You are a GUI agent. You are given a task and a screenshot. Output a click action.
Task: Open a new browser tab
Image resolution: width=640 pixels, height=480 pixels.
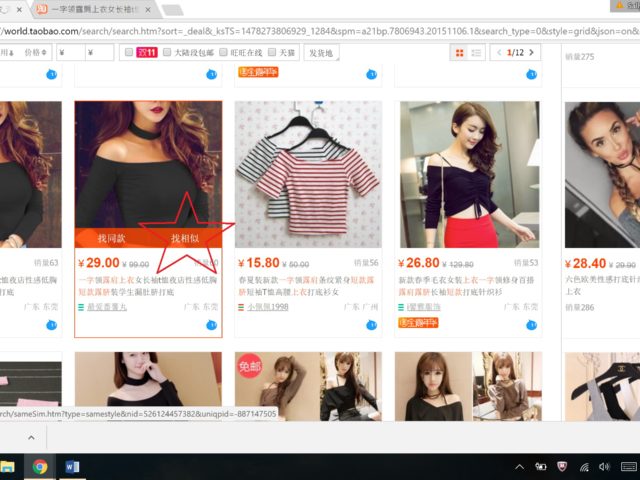[x=173, y=10]
